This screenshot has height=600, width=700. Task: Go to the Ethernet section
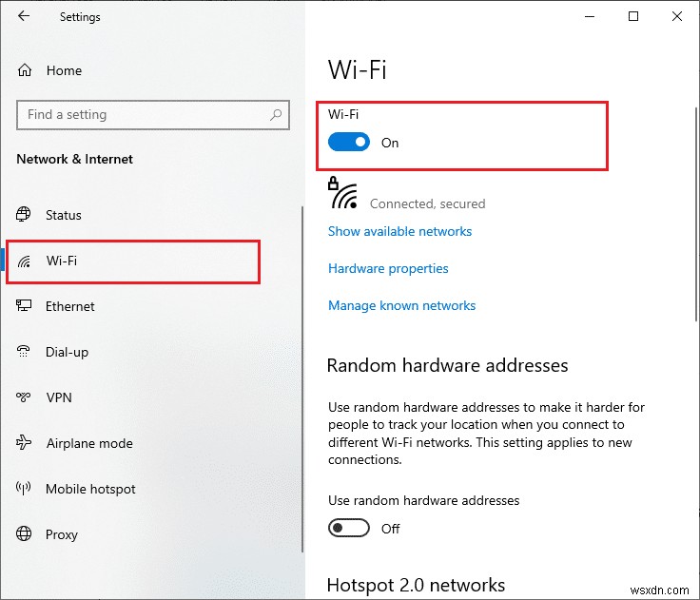[x=69, y=306]
